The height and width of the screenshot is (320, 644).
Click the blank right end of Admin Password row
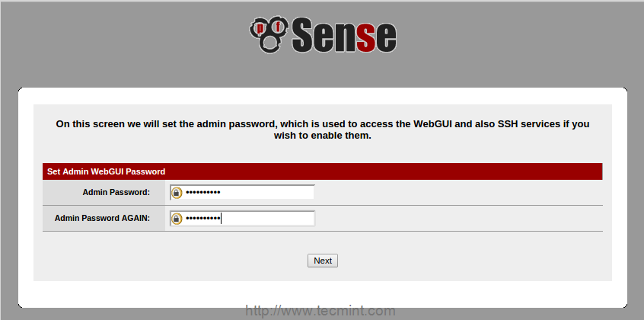click(x=495, y=193)
